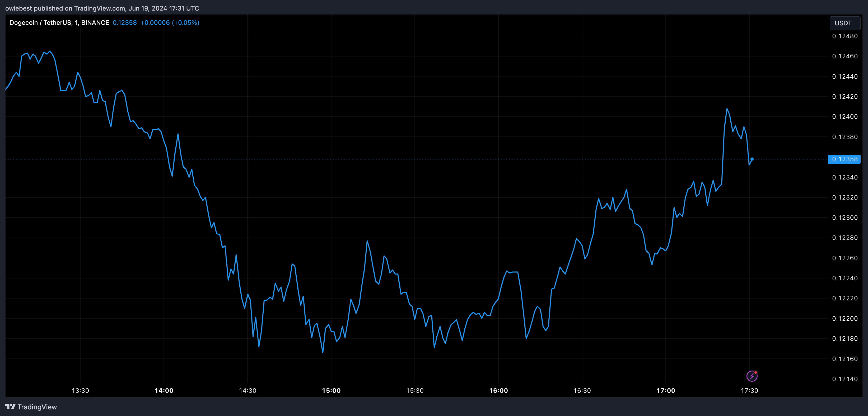Click the 13:30 time axis label
The image size is (868, 416).
point(80,390)
